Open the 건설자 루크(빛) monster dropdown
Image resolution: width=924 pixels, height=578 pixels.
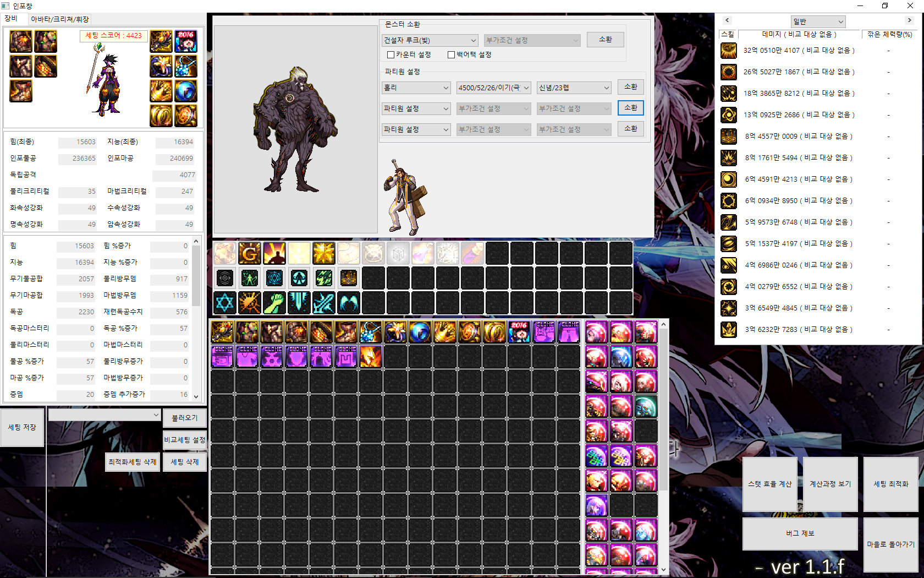click(x=430, y=40)
